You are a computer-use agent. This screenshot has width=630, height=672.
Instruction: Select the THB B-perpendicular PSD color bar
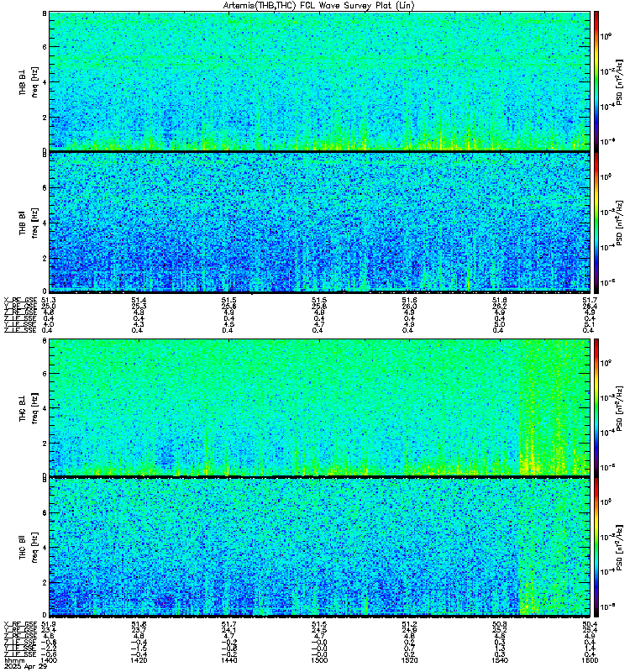click(x=596, y=81)
